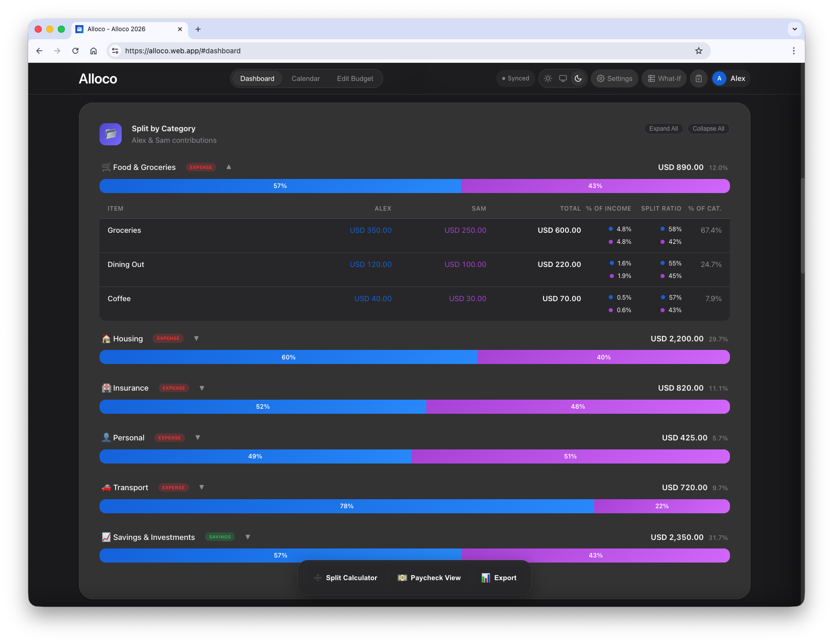Bookmark this page with star icon
The width and height of the screenshot is (833, 644).
point(699,51)
